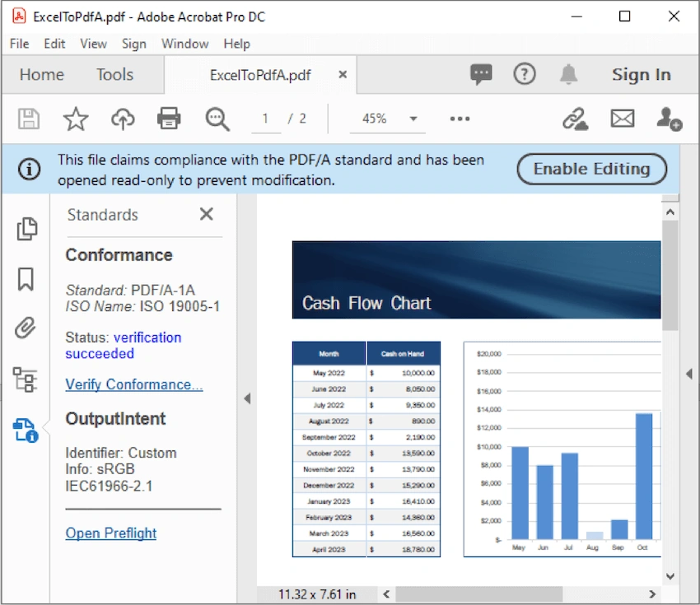Click the Month column header

(329, 354)
